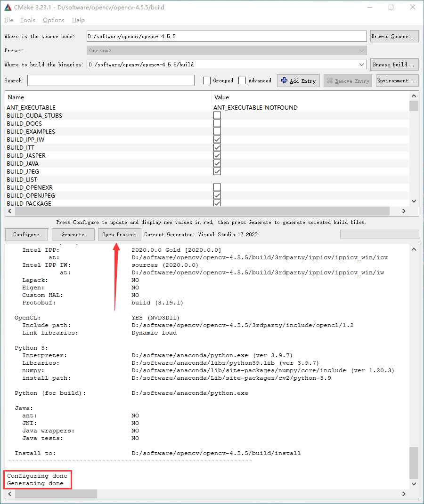
Task: Click left arrow of output log horizontal scrollbar
Action: coord(10,494)
